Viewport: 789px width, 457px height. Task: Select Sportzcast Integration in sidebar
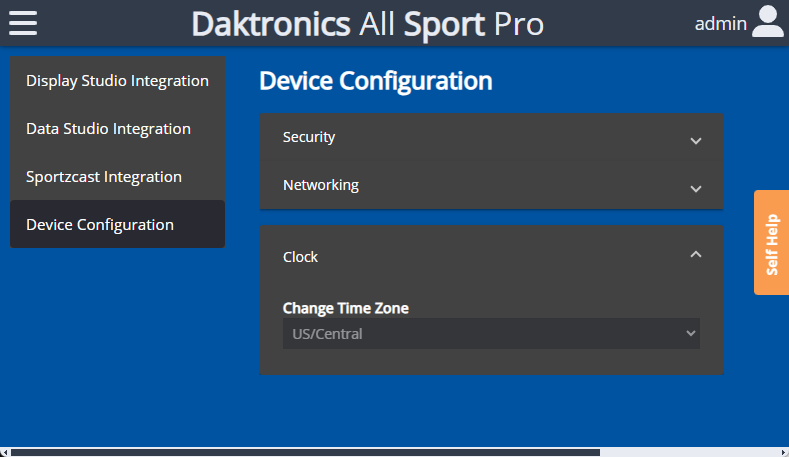tap(104, 177)
